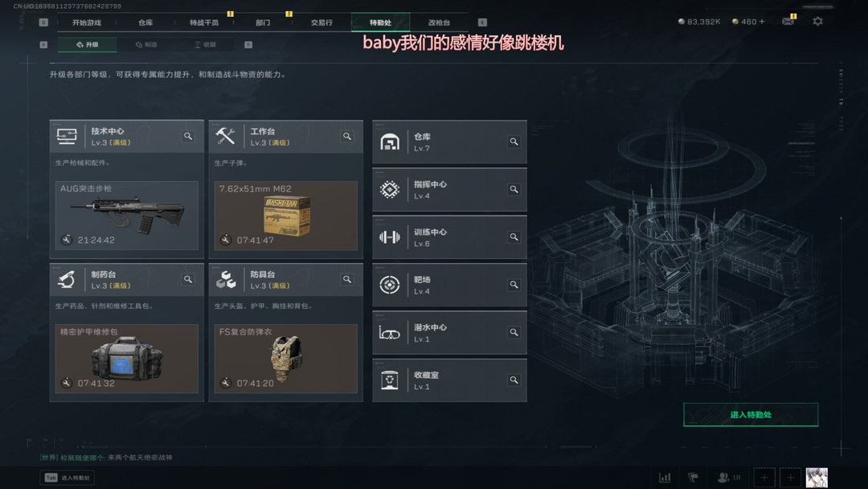Screen dimensions: 868x489
Task: Click the magnifier on 工作台 panel
Action: tap(347, 136)
